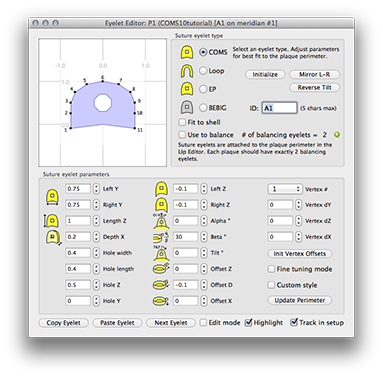383x377 pixels.
Task: Uncheck Track in setup checkbox
Action: point(294,322)
